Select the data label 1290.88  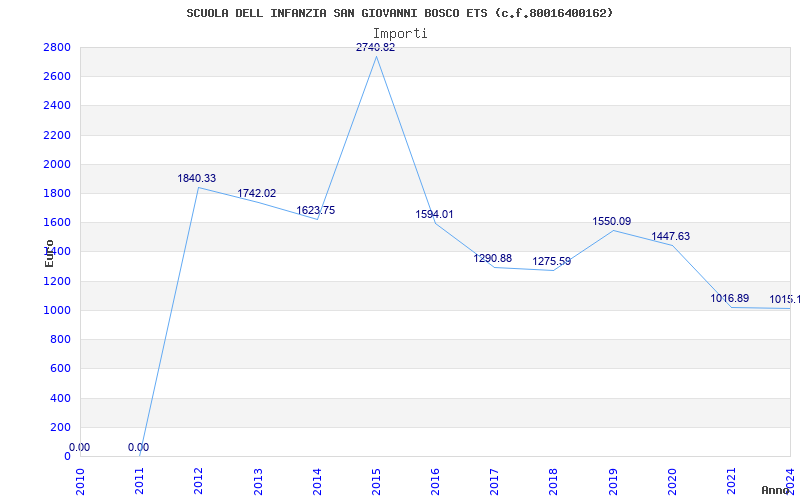click(x=493, y=258)
